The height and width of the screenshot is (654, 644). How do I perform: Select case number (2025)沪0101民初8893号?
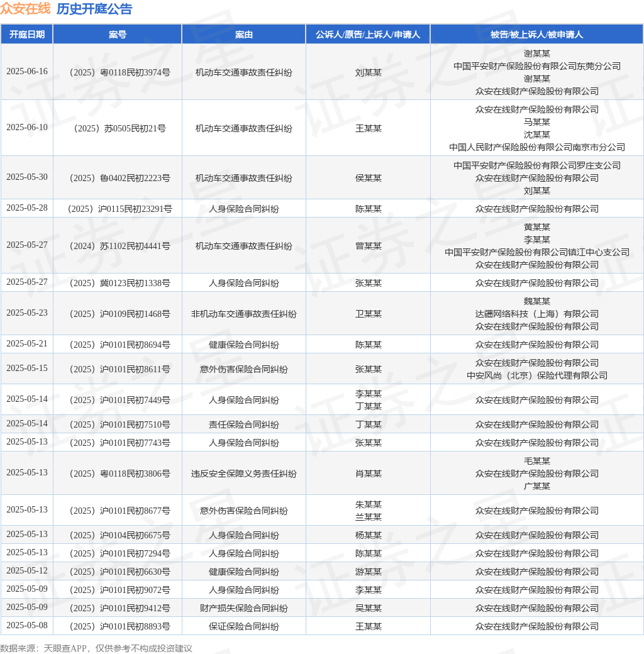point(119,627)
